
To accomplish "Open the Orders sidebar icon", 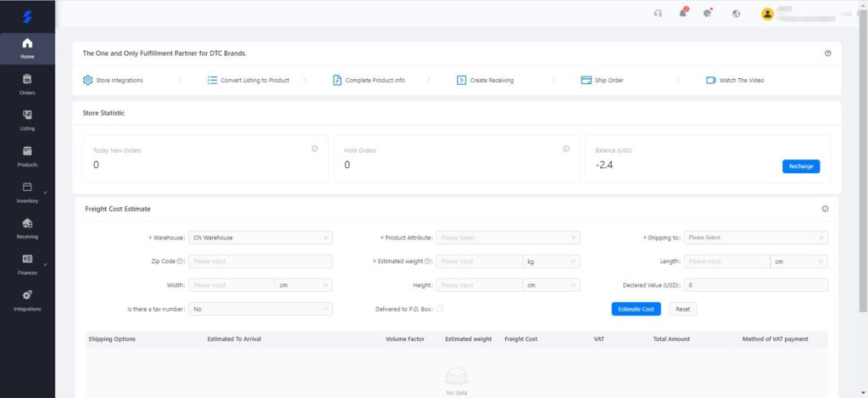I will tap(27, 84).
